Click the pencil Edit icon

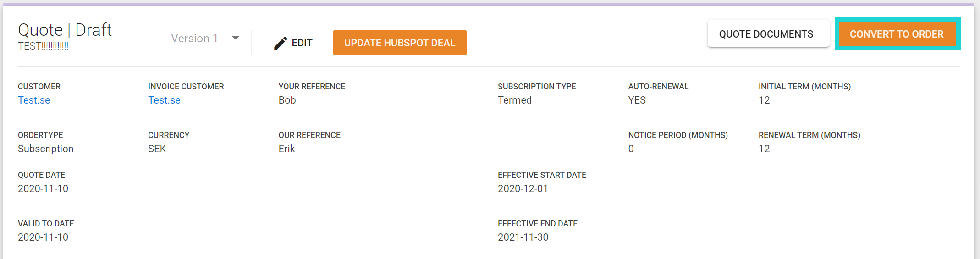(x=281, y=43)
